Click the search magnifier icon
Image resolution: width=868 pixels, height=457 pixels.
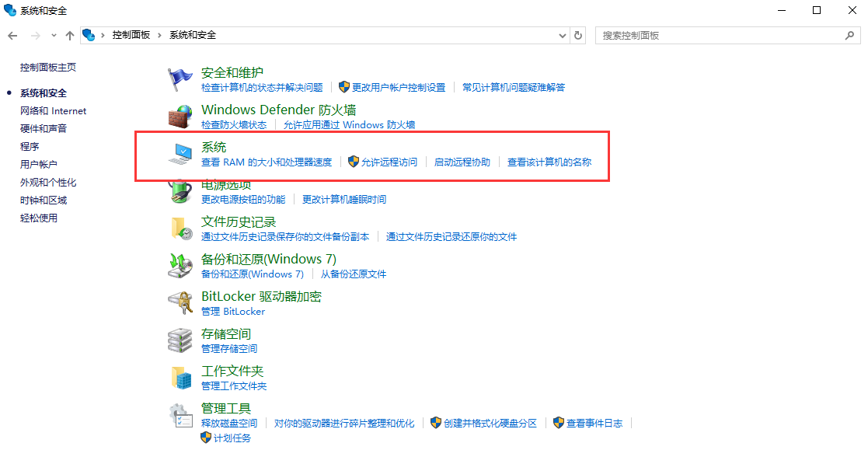pos(849,36)
